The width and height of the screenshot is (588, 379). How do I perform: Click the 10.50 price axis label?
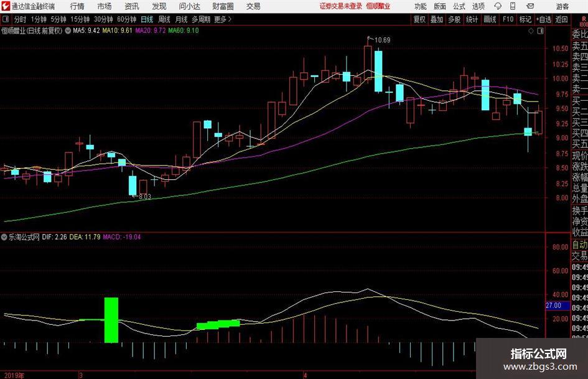(560, 49)
